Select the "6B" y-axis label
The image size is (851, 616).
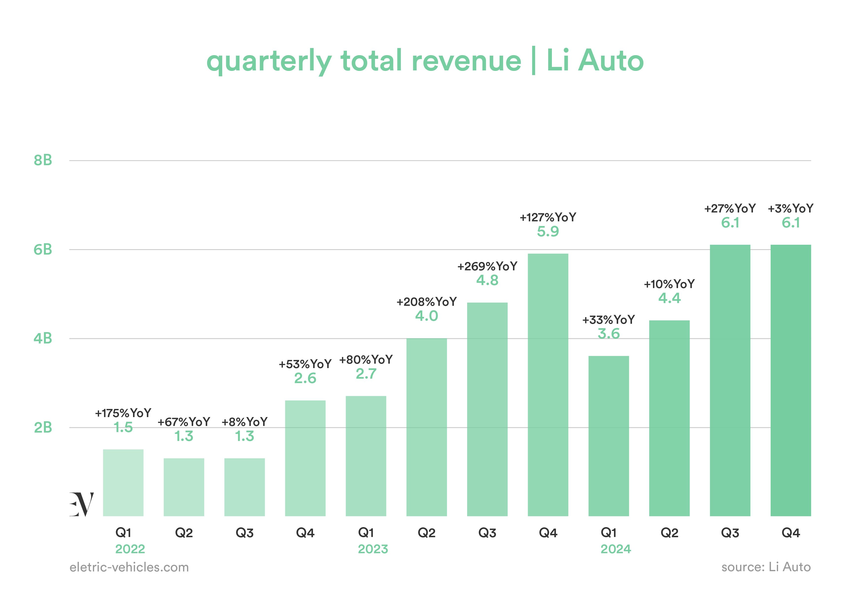point(43,249)
